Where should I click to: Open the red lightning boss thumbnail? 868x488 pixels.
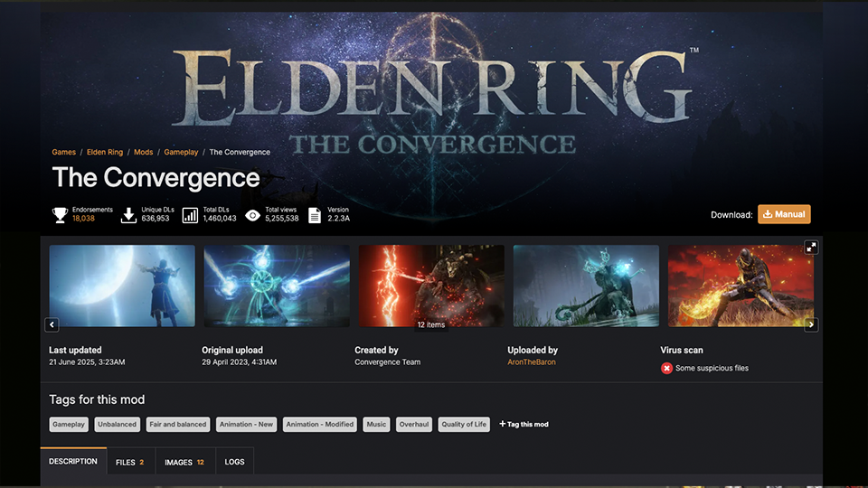point(431,286)
